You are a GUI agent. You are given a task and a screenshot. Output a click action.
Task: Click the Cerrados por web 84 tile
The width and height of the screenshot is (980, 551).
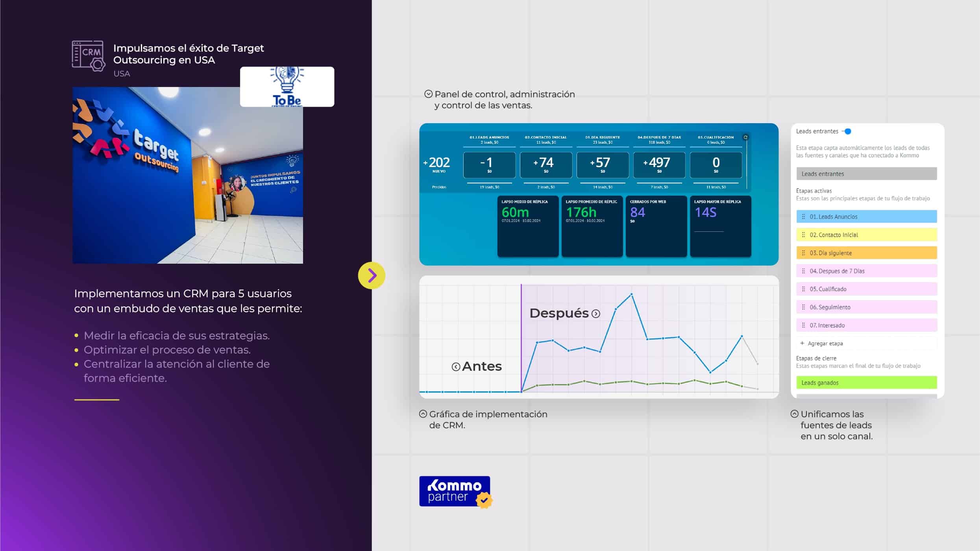point(656,226)
